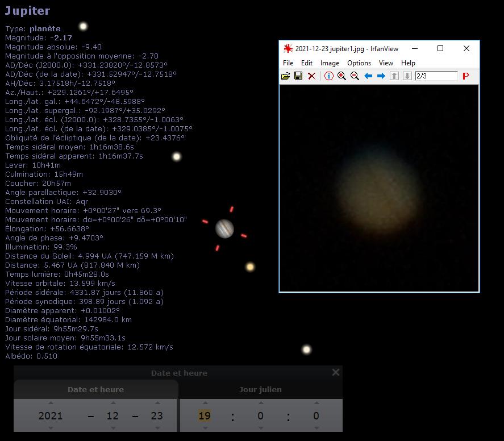Image resolution: width=504 pixels, height=441 pixels.
Task: Decrease the month 12 with down arrow
Action: coord(113,428)
